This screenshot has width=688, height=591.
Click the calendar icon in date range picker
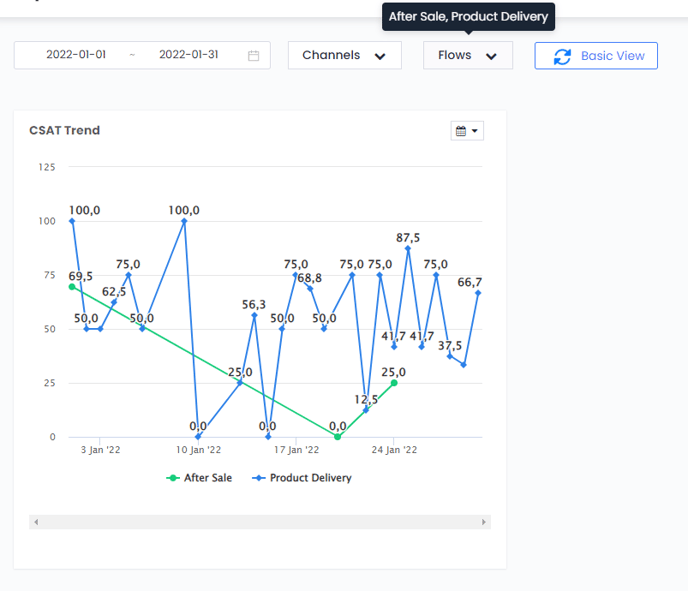click(x=253, y=56)
